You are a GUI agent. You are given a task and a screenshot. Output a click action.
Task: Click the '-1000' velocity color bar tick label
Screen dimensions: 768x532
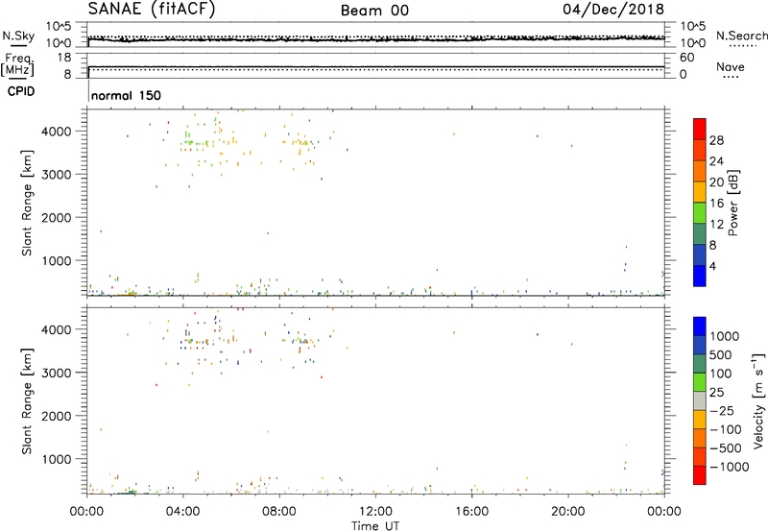[x=730, y=467]
